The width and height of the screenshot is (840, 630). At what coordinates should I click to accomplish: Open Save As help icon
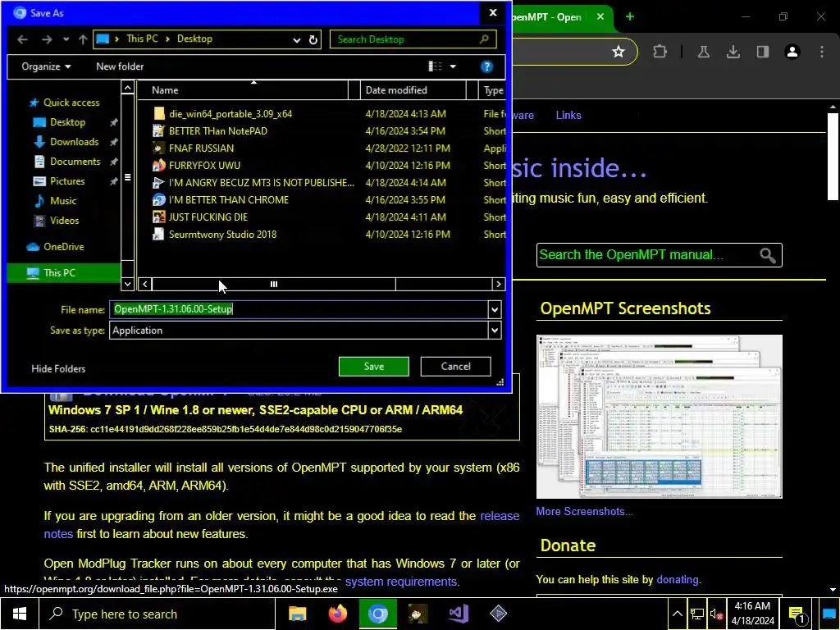(x=486, y=66)
